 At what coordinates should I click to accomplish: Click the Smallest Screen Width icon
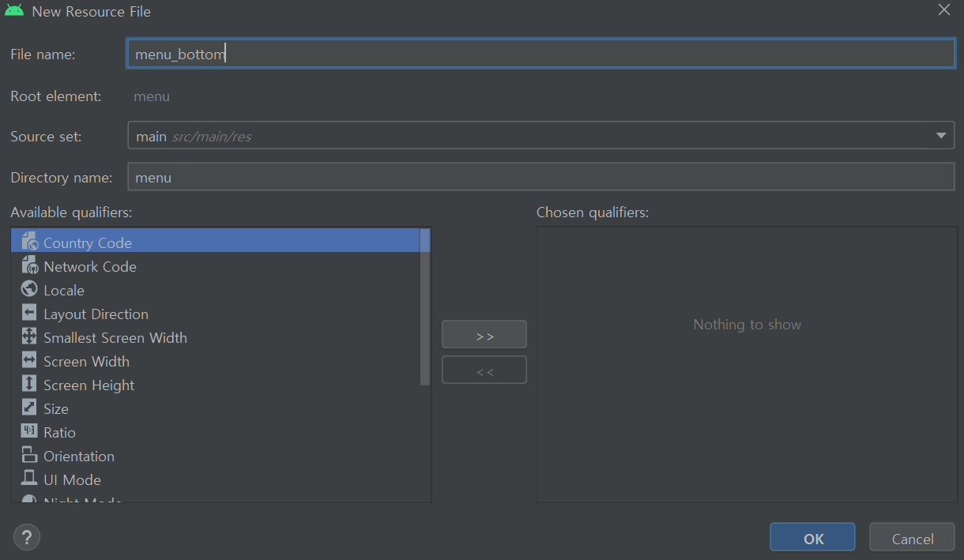pos(29,336)
